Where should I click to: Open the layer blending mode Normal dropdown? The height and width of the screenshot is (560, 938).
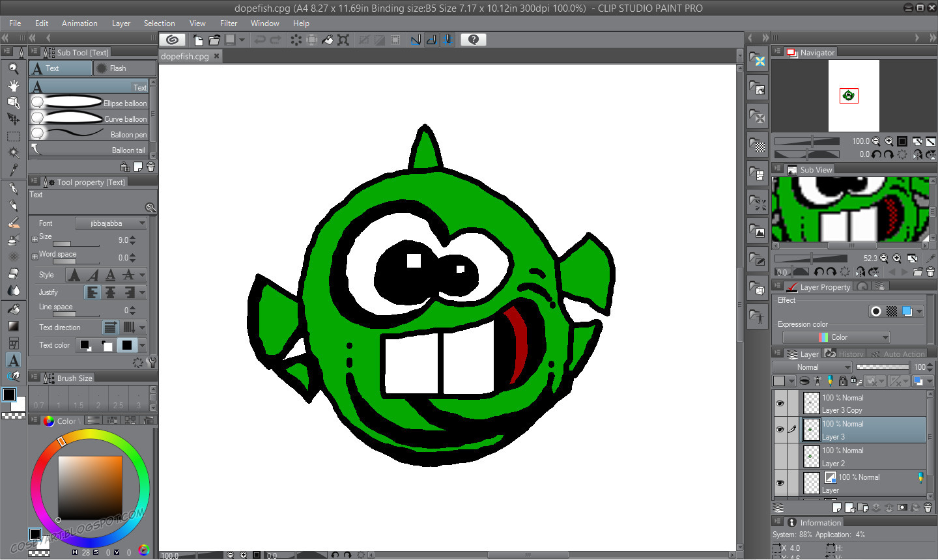[812, 367]
